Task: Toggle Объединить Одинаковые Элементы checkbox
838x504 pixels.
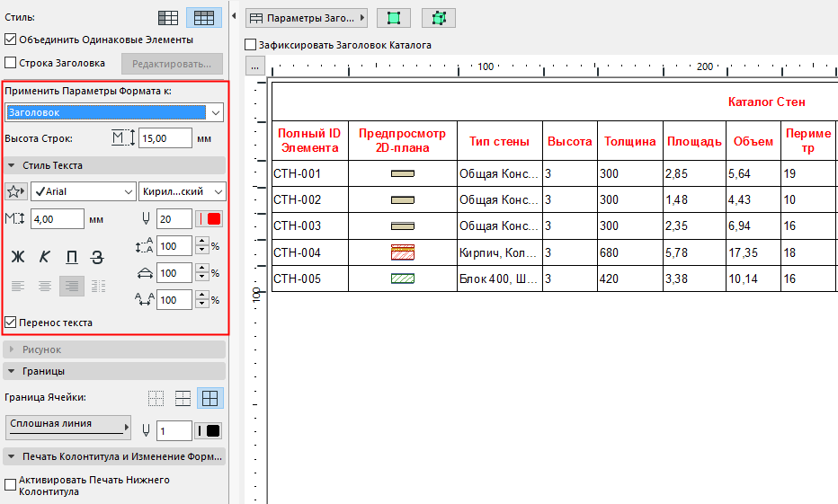Action: coord(10,40)
